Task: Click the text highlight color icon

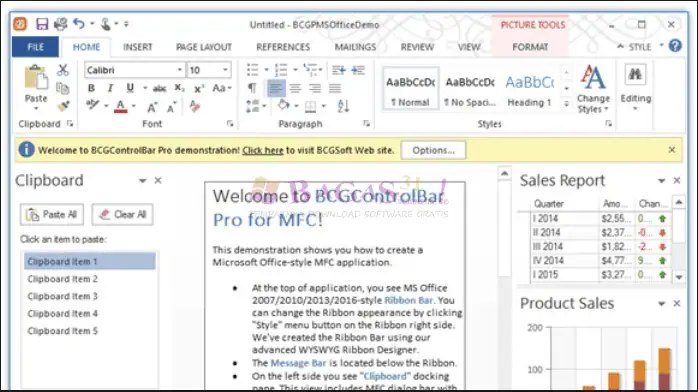Action: (x=93, y=105)
